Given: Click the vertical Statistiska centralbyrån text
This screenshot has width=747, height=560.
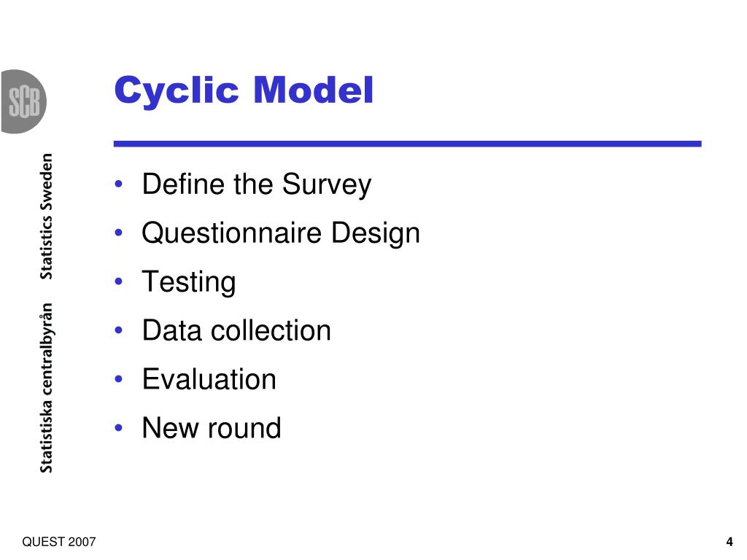Looking at the screenshot, I should click(46, 388).
